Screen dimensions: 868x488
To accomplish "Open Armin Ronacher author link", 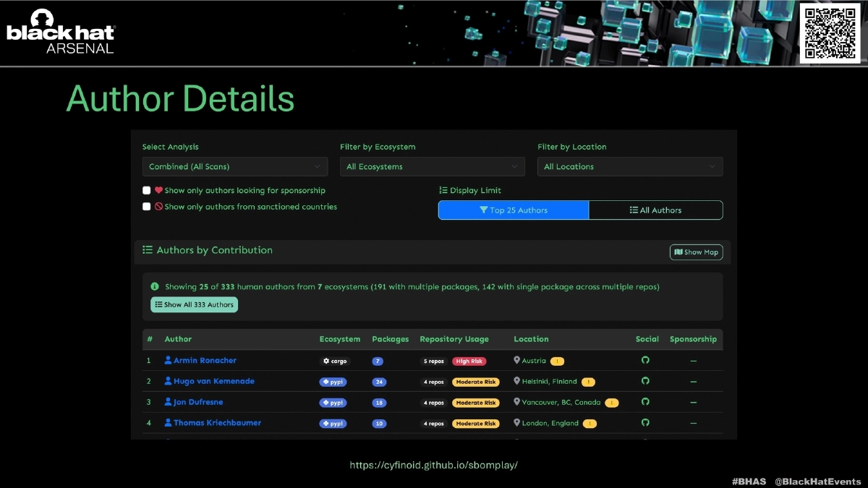I will pos(205,361).
